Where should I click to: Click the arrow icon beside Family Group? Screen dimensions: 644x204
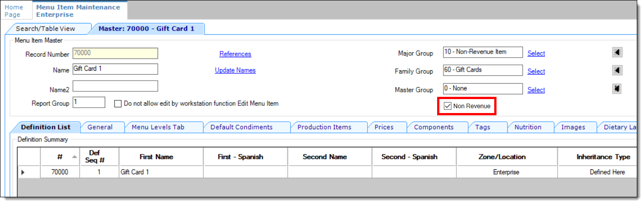(x=617, y=70)
